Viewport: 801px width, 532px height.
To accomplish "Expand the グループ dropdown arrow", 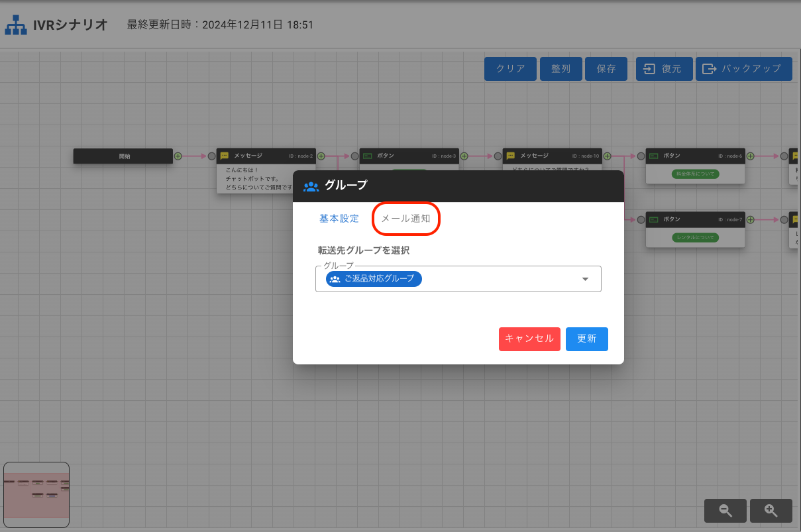I will [585, 279].
